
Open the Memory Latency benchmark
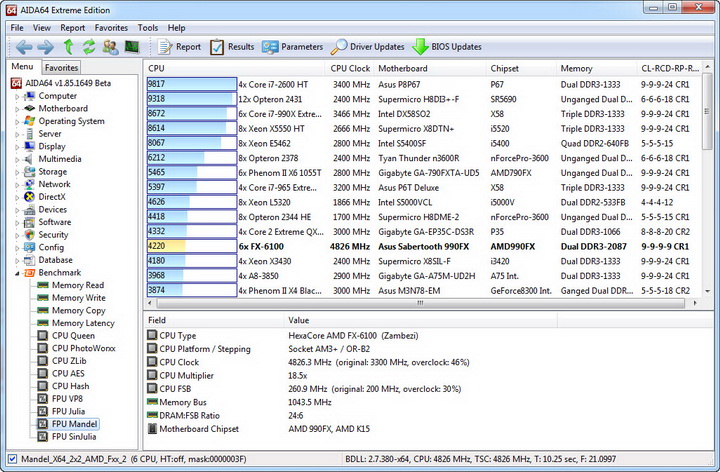tap(83, 323)
